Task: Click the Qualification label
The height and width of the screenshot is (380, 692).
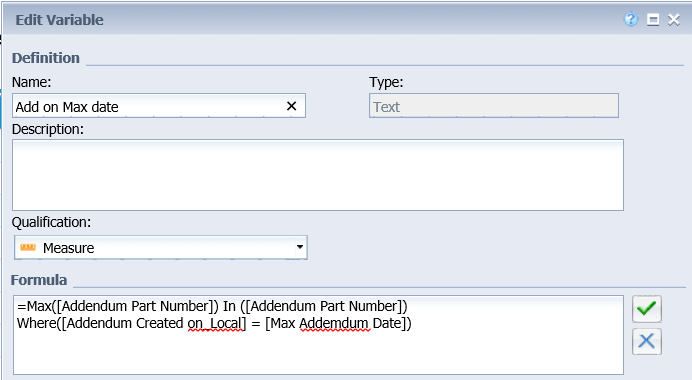Action: click(x=51, y=222)
